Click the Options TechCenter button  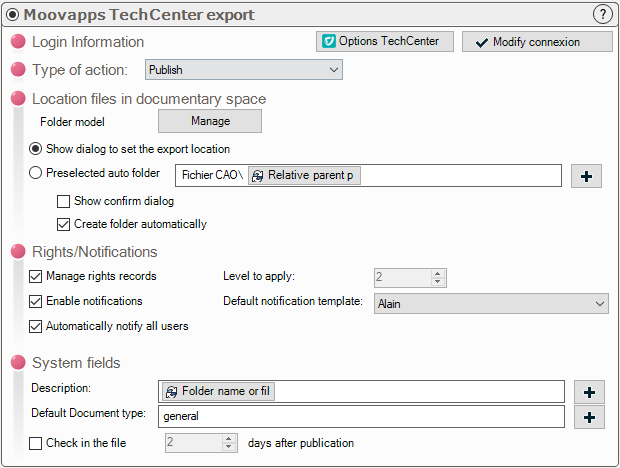(384, 41)
